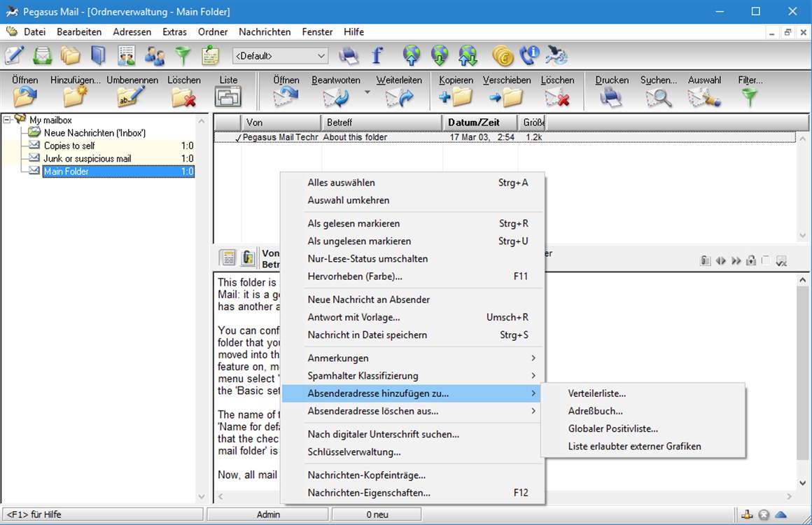Choose 'Als gelesen markieren' menu entry
This screenshot has width=812, height=525.
413,223
